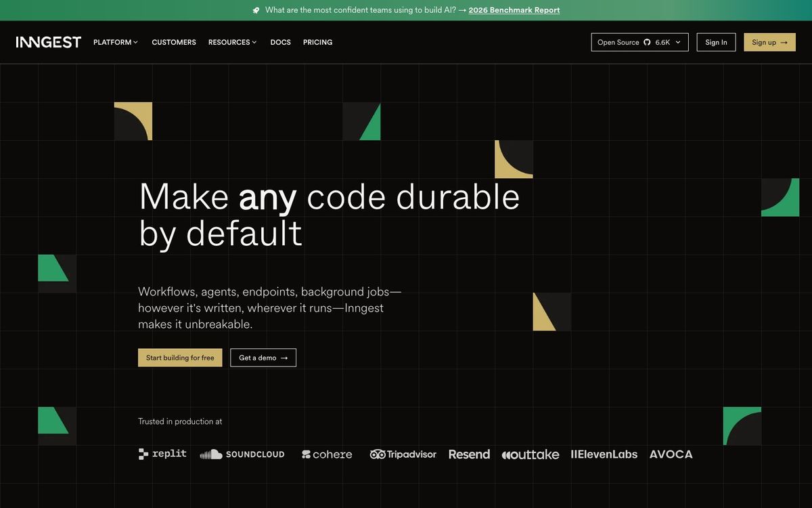
Task: Click the AVOCA logo
Action: [x=671, y=454]
